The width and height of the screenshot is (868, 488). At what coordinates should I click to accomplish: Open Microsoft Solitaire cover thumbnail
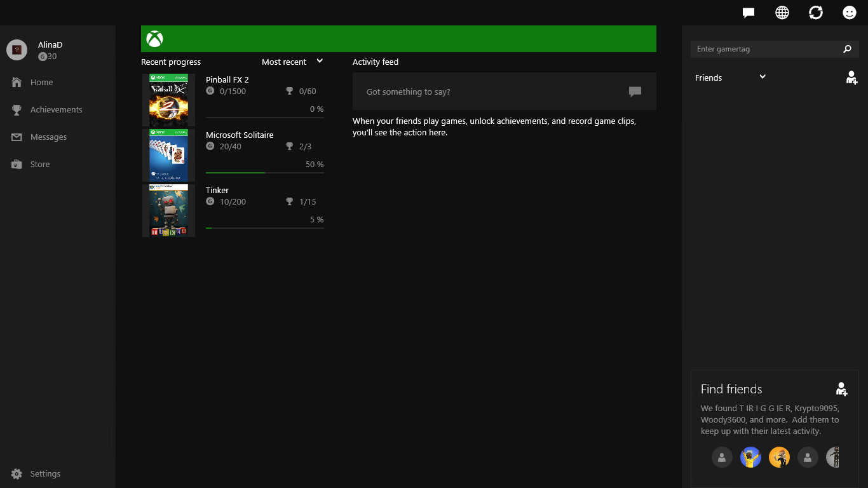coord(168,155)
